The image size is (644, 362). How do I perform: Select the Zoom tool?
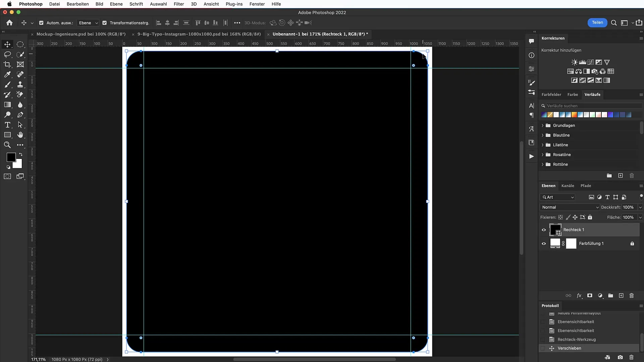pos(7,145)
